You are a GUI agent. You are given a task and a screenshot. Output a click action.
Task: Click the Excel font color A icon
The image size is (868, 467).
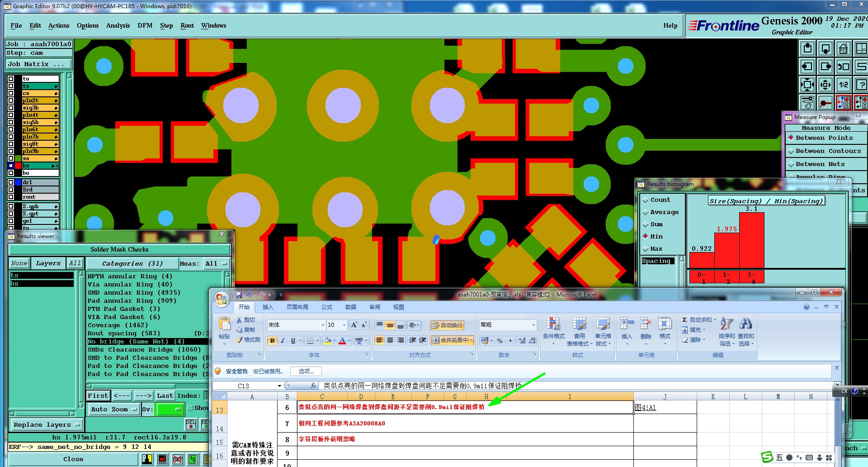coord(342,340)
